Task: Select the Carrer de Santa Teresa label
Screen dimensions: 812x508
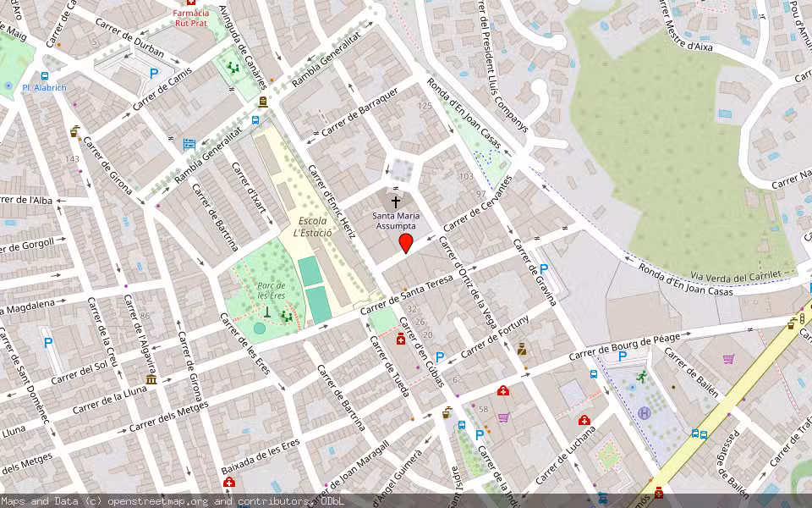Action: pyautogui.click(x=407, y=295)
